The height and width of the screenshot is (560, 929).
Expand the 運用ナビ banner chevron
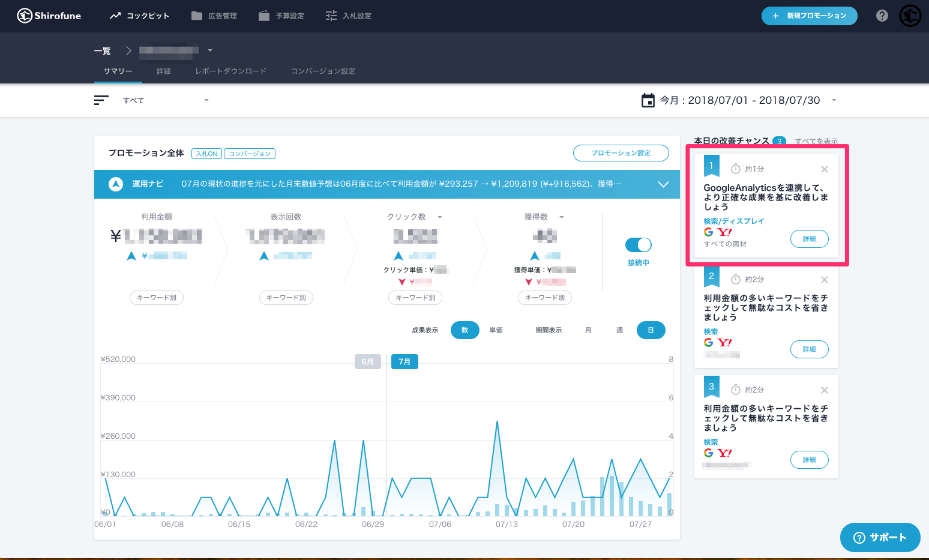point(663,184)
